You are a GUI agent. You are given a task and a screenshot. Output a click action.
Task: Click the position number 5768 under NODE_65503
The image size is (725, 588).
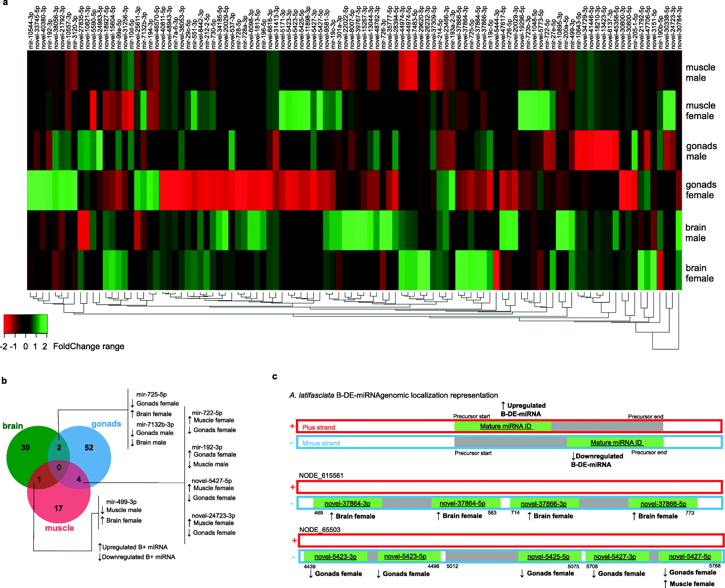point(715,566)
